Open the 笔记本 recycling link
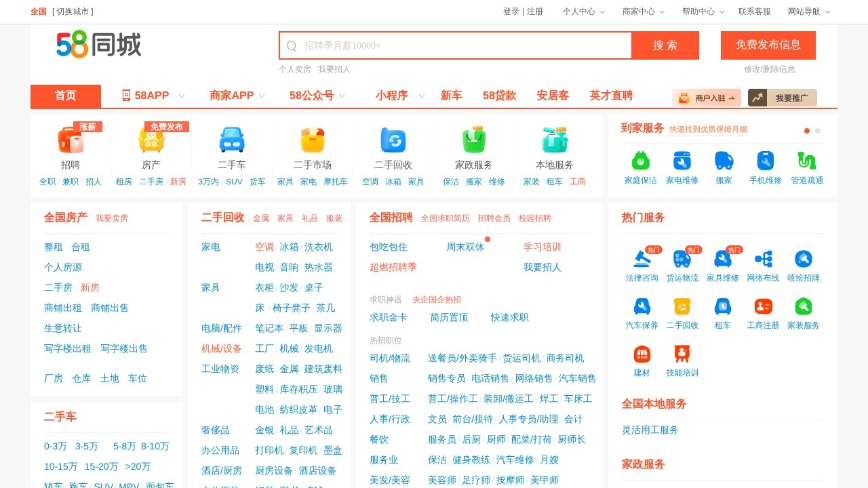The image size is (868, 488). (x=269, y=328)
